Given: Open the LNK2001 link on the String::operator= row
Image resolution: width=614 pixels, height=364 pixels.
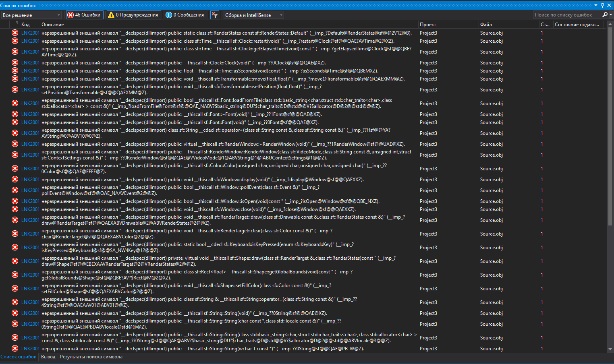Looking at the screenshot, I should [30, 302].
